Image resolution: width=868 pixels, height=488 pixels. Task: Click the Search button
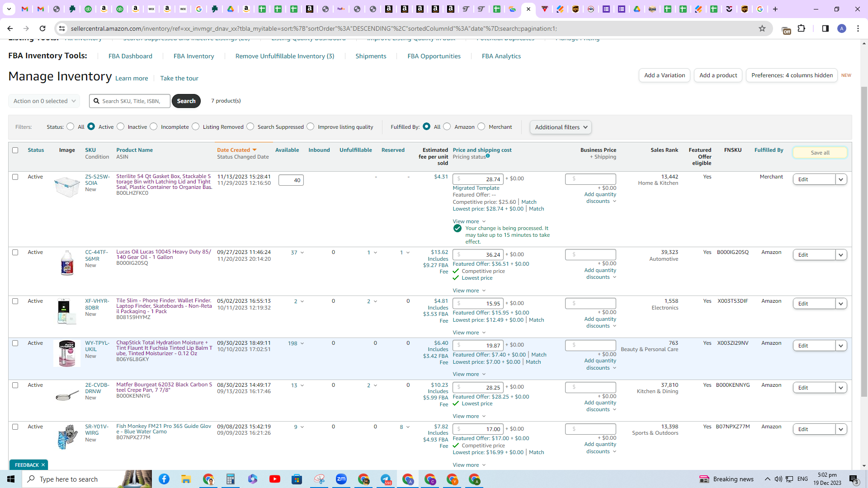click(186, 101)
